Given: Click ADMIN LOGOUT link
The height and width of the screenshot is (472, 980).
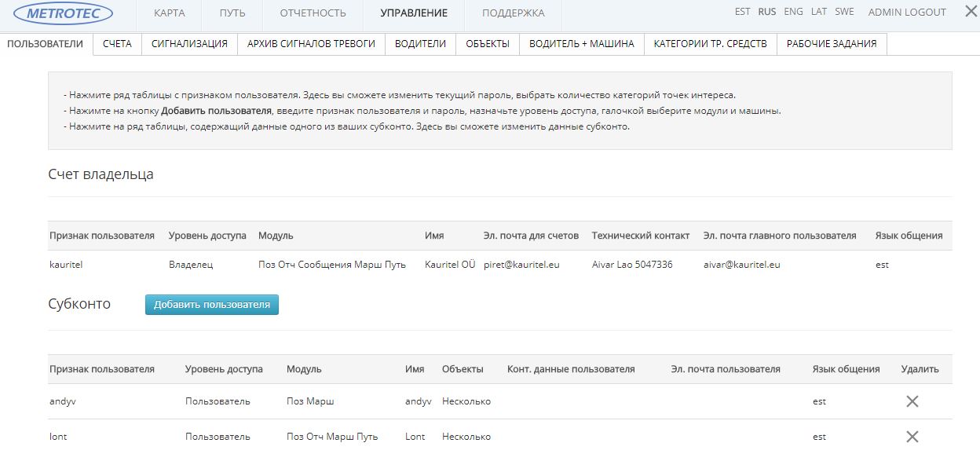Looking at the screenshot, I should tap(907, 13).
